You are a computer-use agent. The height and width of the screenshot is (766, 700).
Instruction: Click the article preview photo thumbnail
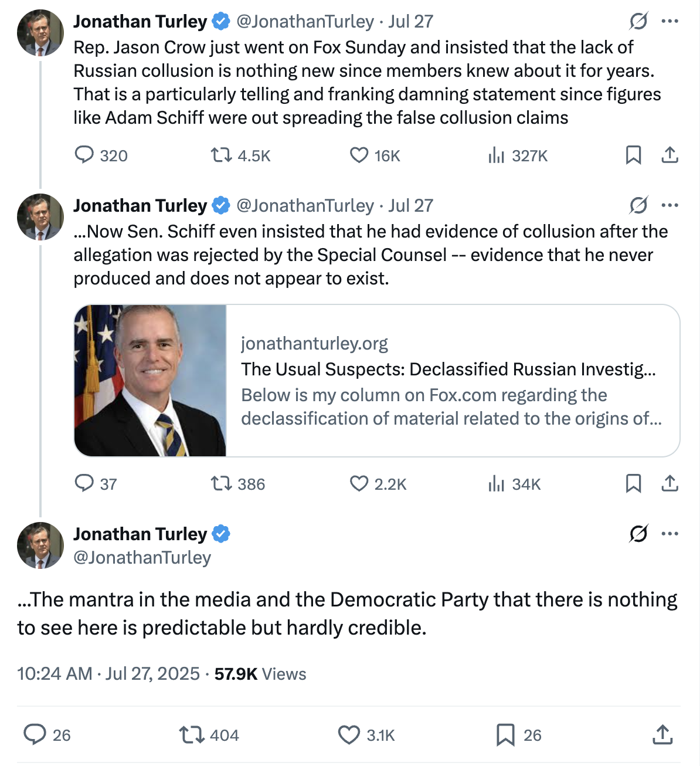pyautogui.click(x=151, y=381)
